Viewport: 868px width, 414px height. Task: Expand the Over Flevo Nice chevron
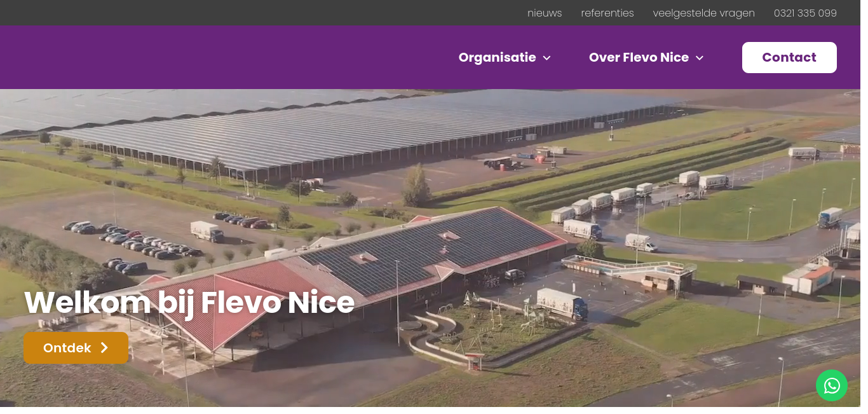tap(700, 58)
